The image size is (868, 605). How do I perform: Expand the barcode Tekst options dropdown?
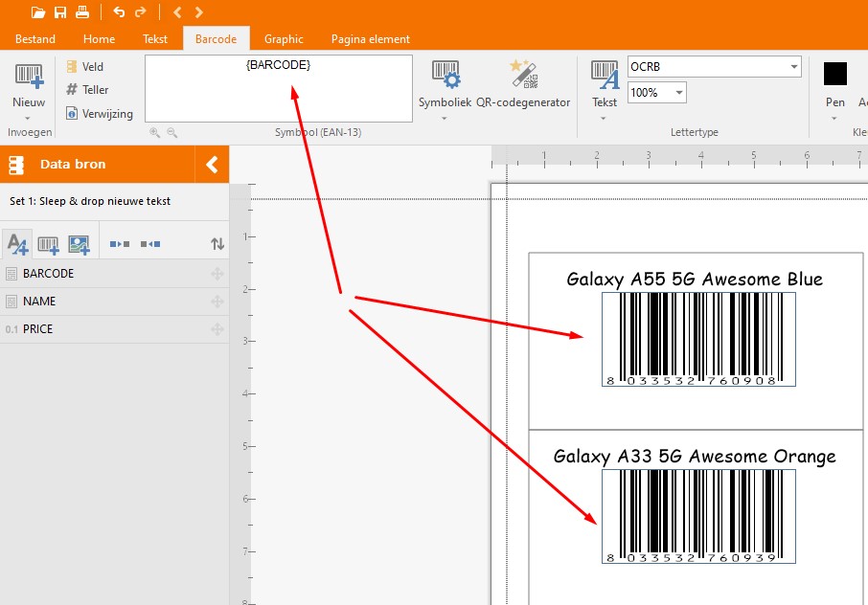(x=604, y=119)
